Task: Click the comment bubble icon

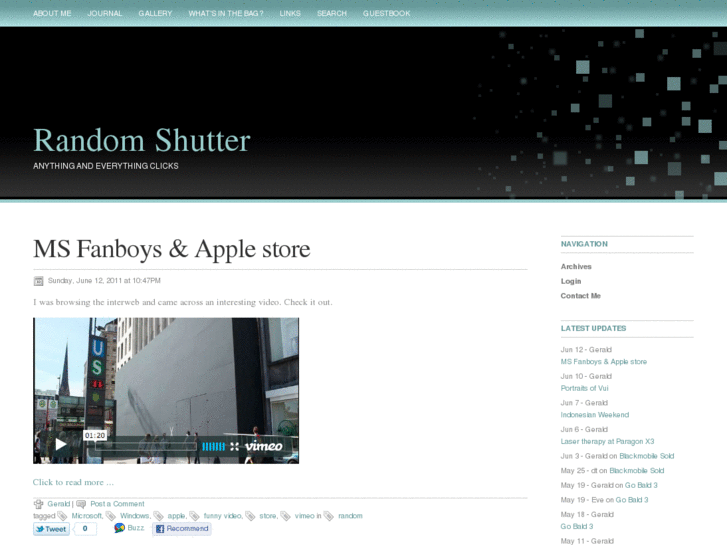Action: pyautogui.click(x=81, y=504)
